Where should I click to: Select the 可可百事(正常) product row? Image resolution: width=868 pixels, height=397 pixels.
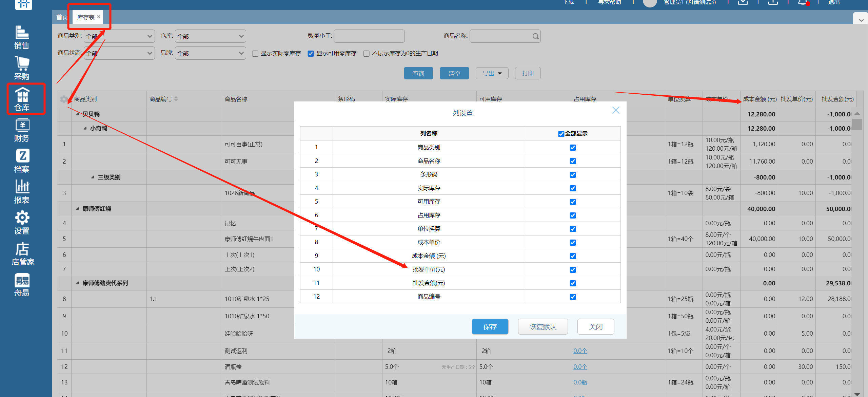coord(243,144)
